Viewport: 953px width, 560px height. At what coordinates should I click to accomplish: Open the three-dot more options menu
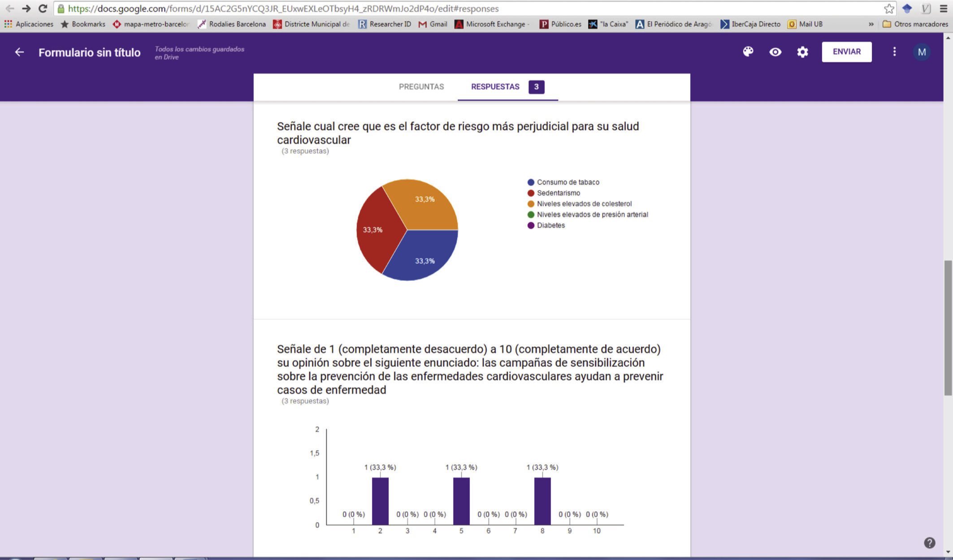pos(894,52)
